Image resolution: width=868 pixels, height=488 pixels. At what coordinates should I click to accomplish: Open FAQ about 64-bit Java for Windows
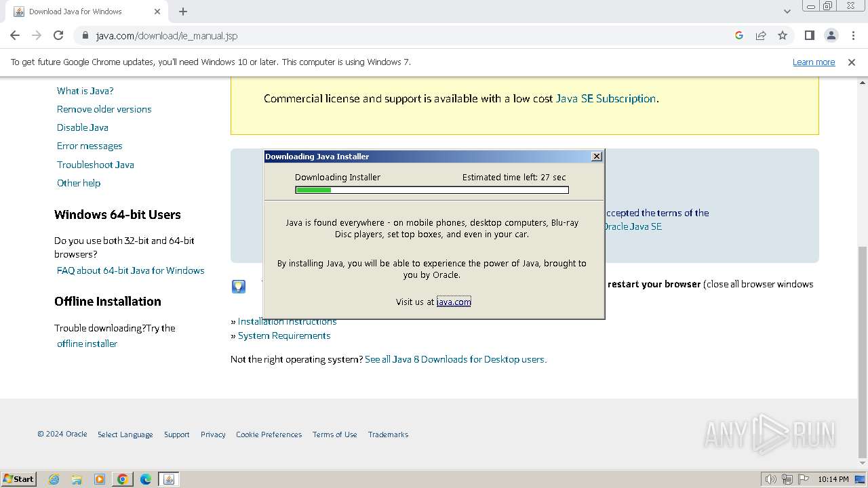click(131, 270)
